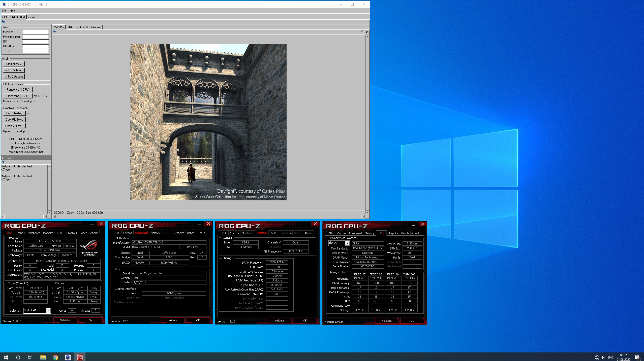Open Cortana search circle on taskbar
Screen dimensions: 644x361
(x=18, y=357)
